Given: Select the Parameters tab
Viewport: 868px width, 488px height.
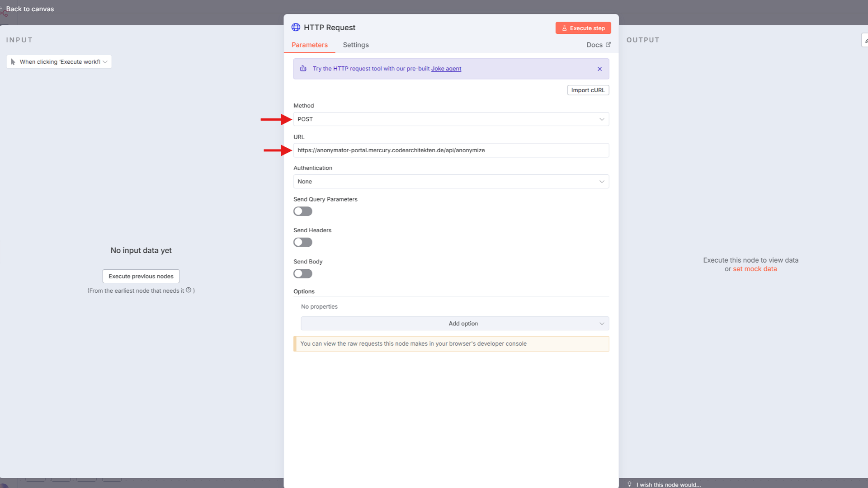Looking at the screenshot, I should [310, 45].
